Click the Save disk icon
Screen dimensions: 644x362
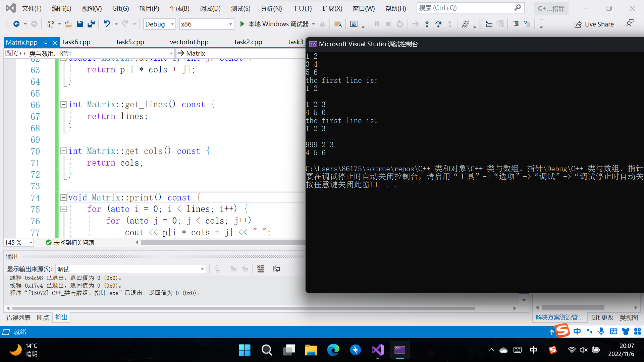(80, 24)
